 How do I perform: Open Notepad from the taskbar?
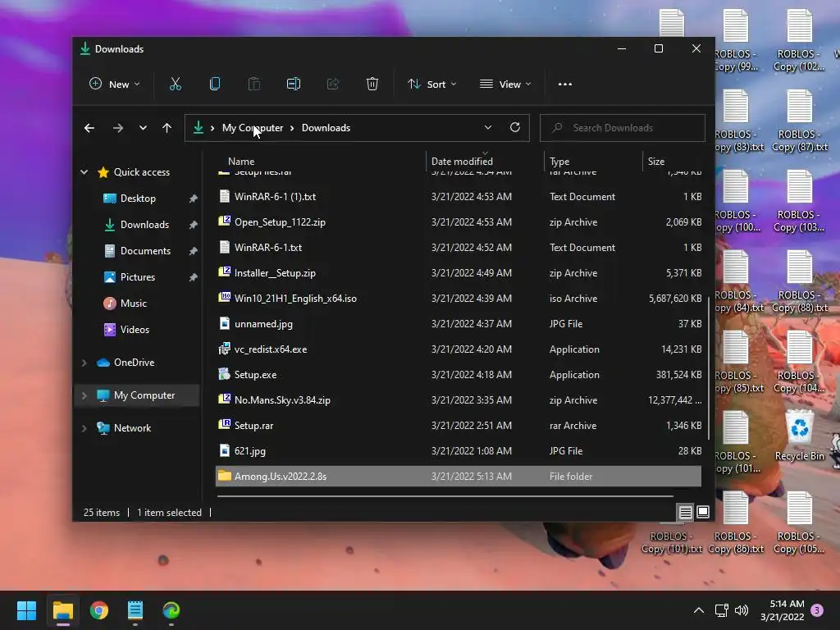pos(135,610)
